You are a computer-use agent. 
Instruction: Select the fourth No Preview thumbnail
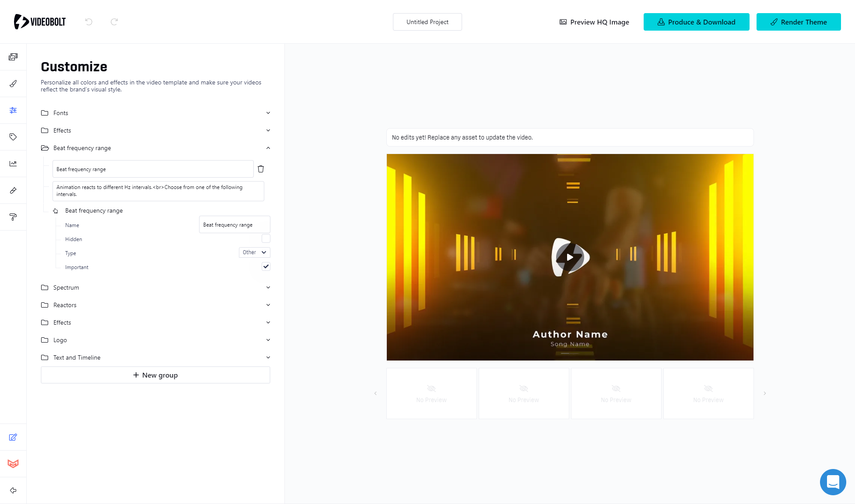708,393
